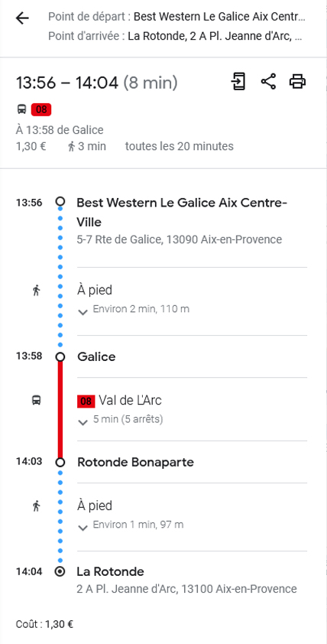
Task: Select the red 08 badge in summary
Action: pyautogui.click(x=41, y=109)
